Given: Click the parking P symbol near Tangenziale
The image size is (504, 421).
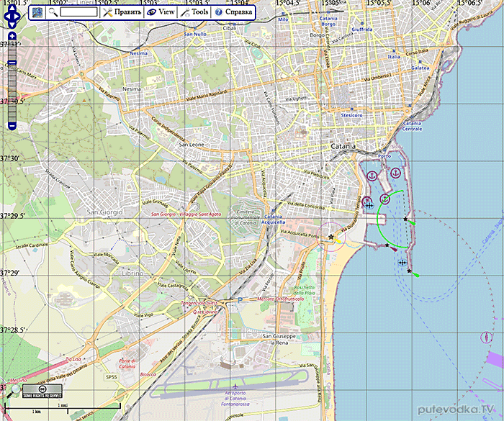Looking at the screenshot, I should 240,300.
